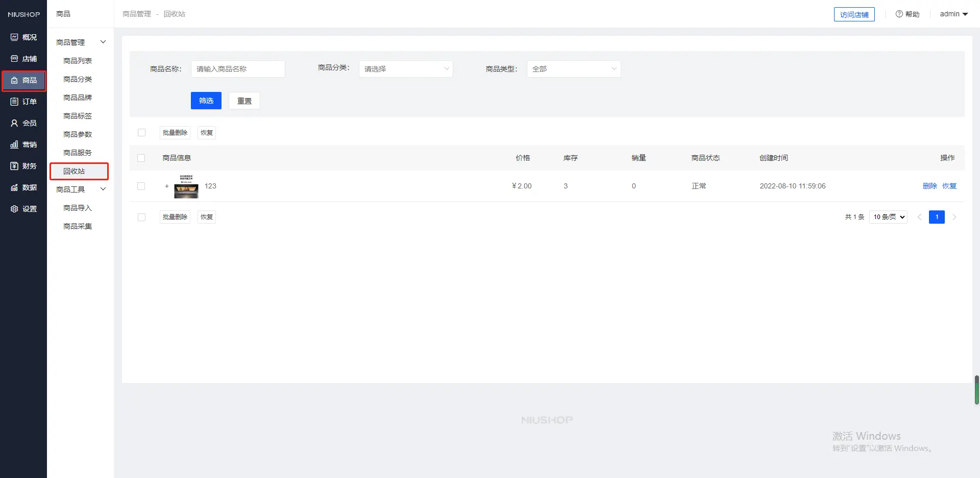Open the 财务 finance sidebar icon
The height and width of the screenshot is (478, 980).
tap(14, 166)
